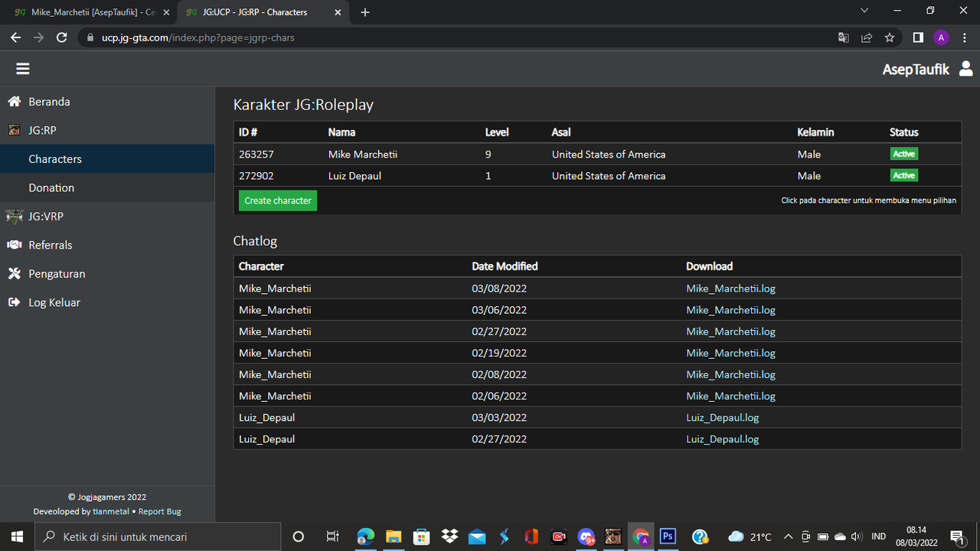Download Mike_Marchetii.log dated 02/06/2022
980x551 pixels.
(x=730, y=396)
